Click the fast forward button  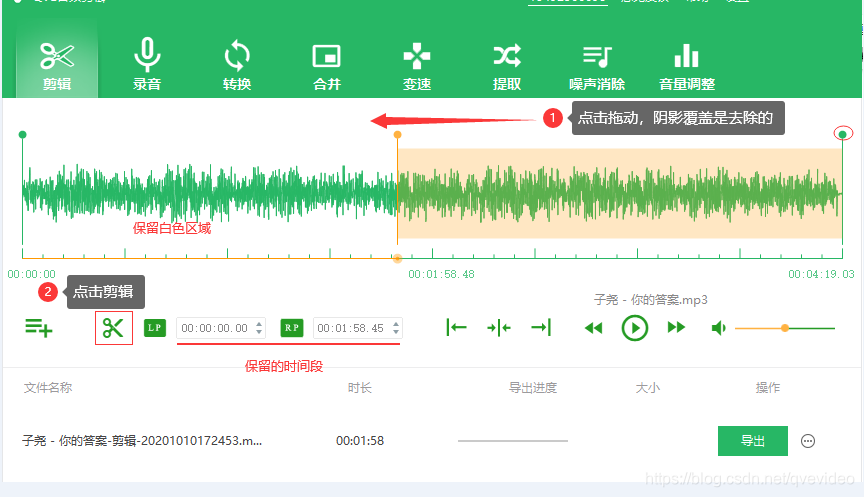point(676,328)
